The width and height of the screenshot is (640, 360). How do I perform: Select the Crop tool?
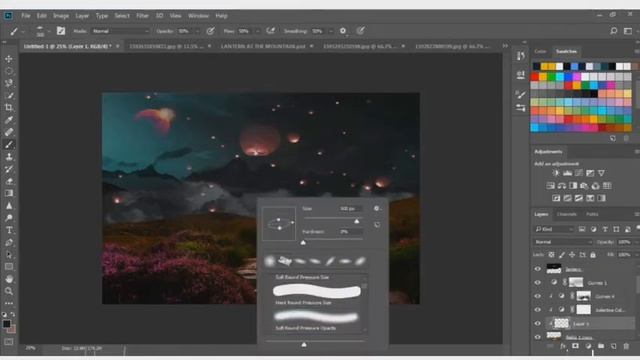(x=9, y=107)
